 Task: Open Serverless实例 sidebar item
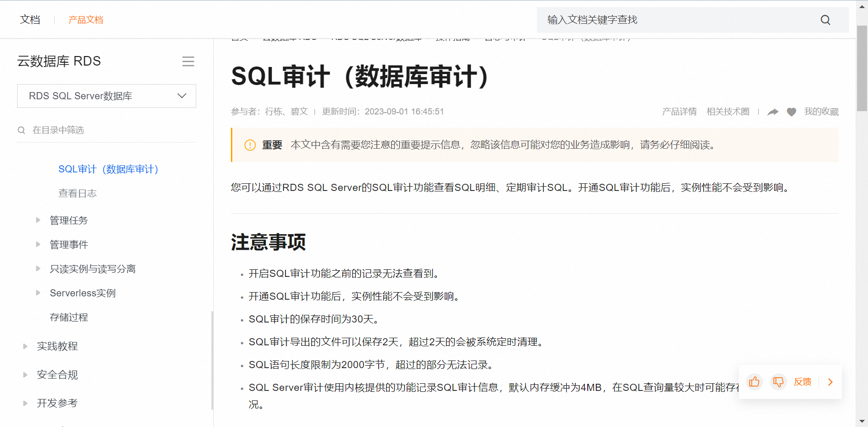[83, 293]
